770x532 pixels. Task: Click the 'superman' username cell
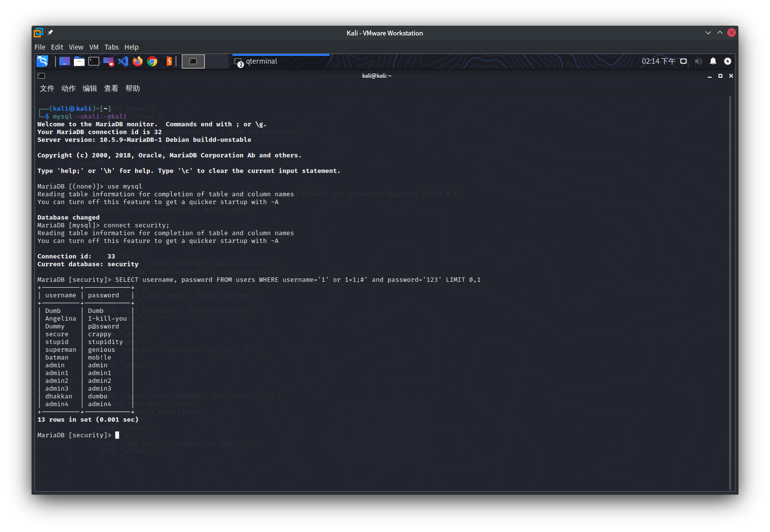[61, 350]
